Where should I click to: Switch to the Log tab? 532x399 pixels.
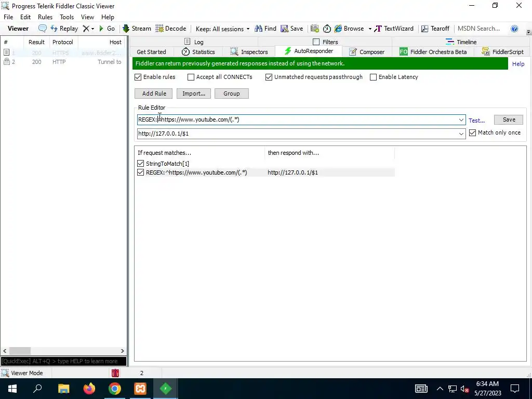click(194, 42)
